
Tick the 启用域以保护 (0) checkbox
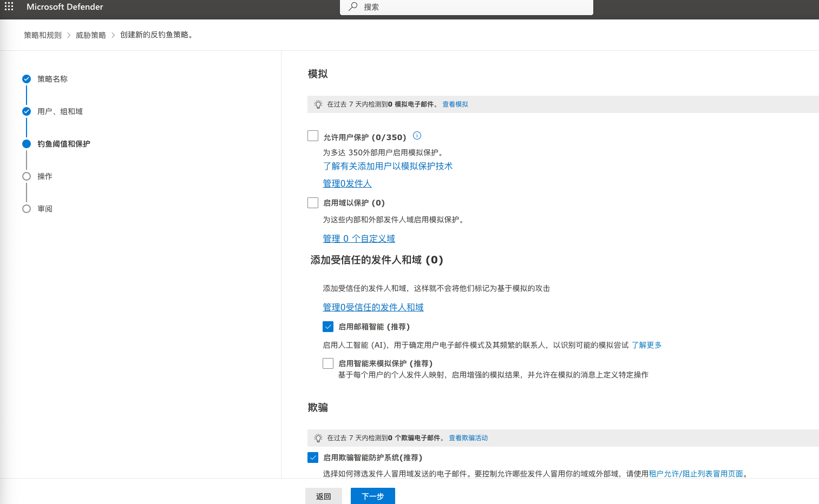click(313, 203)
